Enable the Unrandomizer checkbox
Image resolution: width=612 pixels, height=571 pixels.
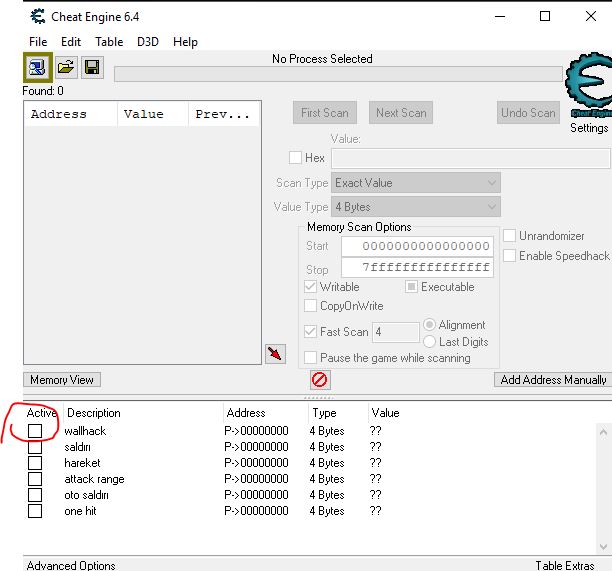[x=509, y=236]
